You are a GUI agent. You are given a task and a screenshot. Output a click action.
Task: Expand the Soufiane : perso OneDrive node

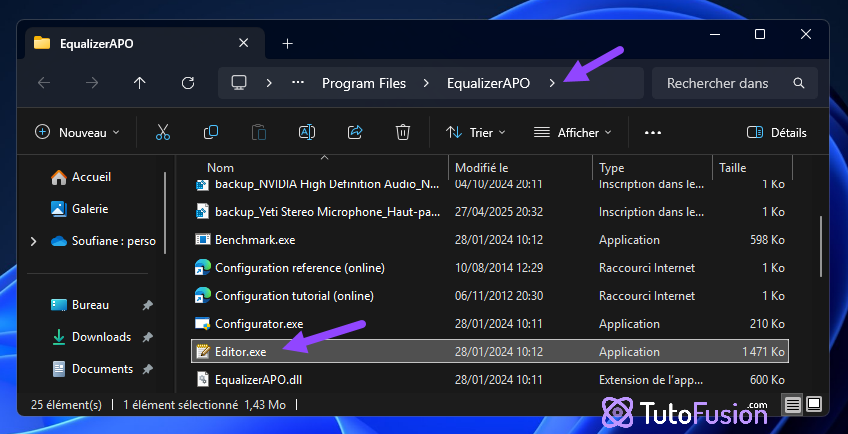pos(34,241)
